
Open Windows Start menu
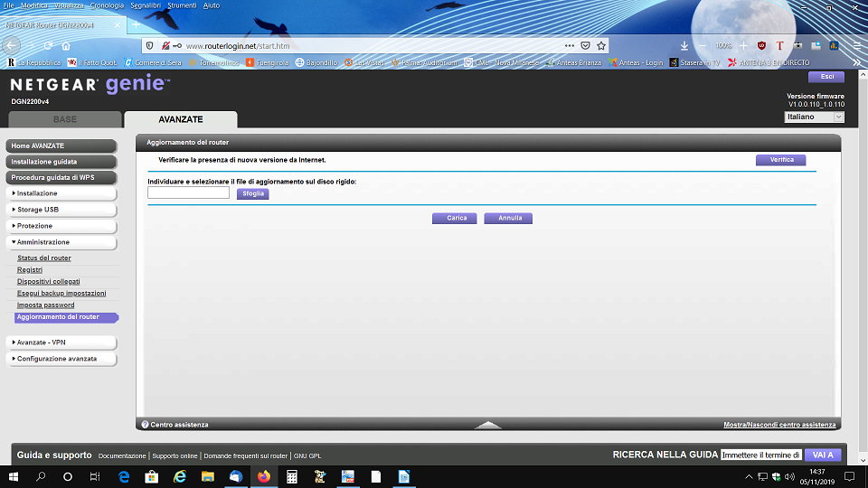(14, 476)
